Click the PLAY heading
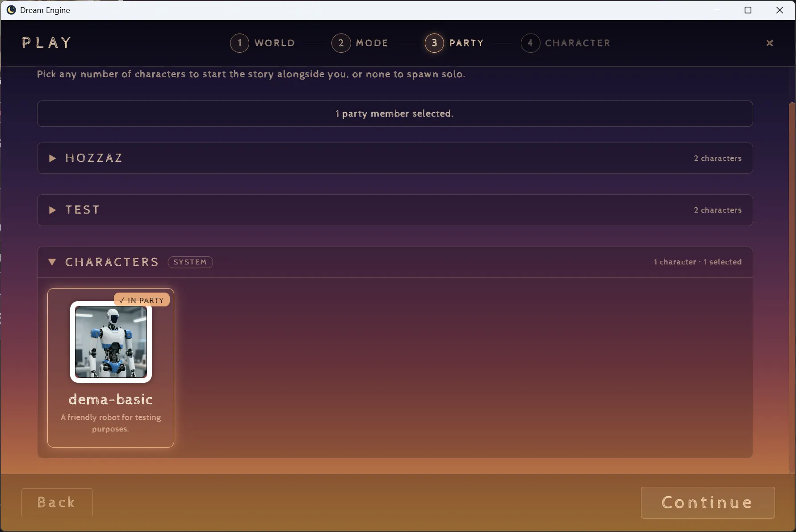Screen dimensions: 796x532 (47, 43)
